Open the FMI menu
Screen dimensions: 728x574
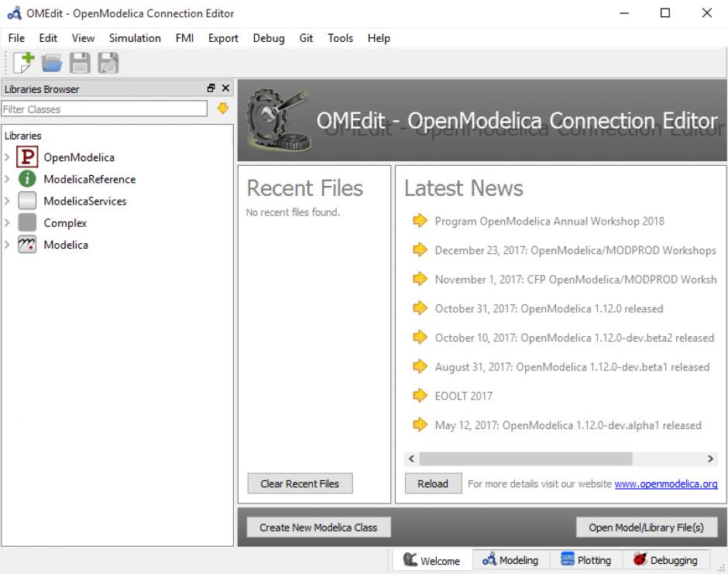184,38
